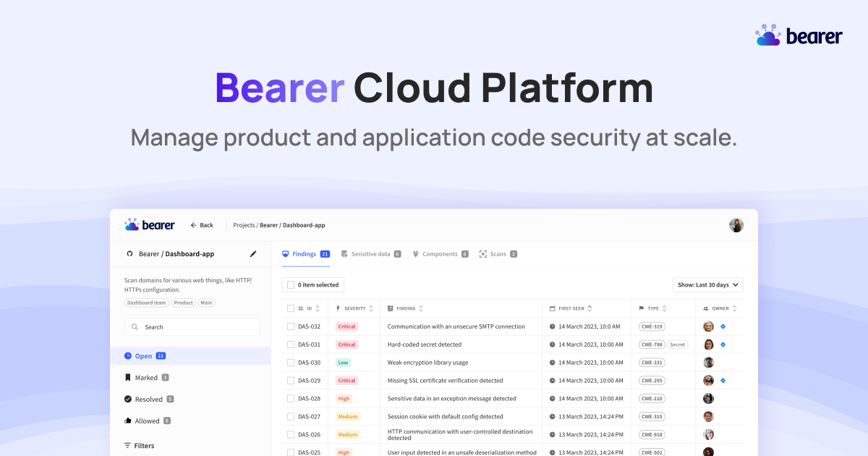Edit project with the pencil icon
Screen dimensions: 868x456
pyautogui.click(x=253, y=254)
